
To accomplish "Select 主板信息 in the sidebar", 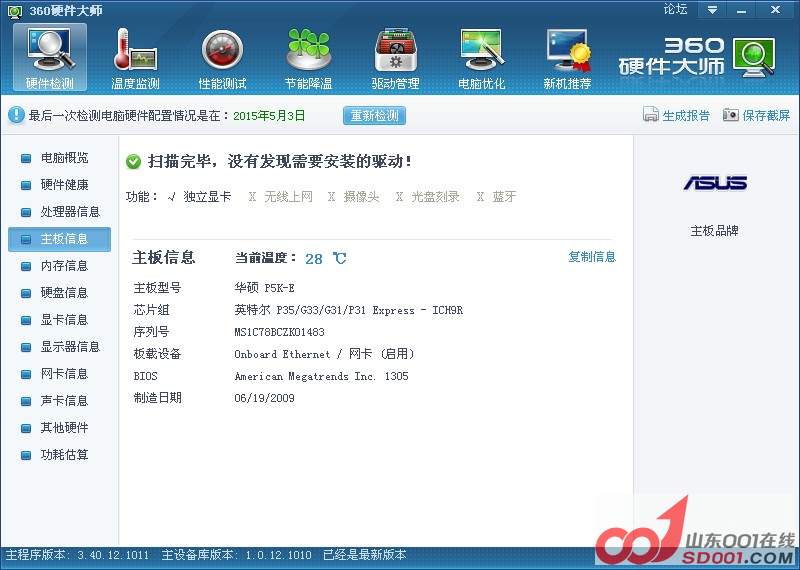I will pos(59,239).
